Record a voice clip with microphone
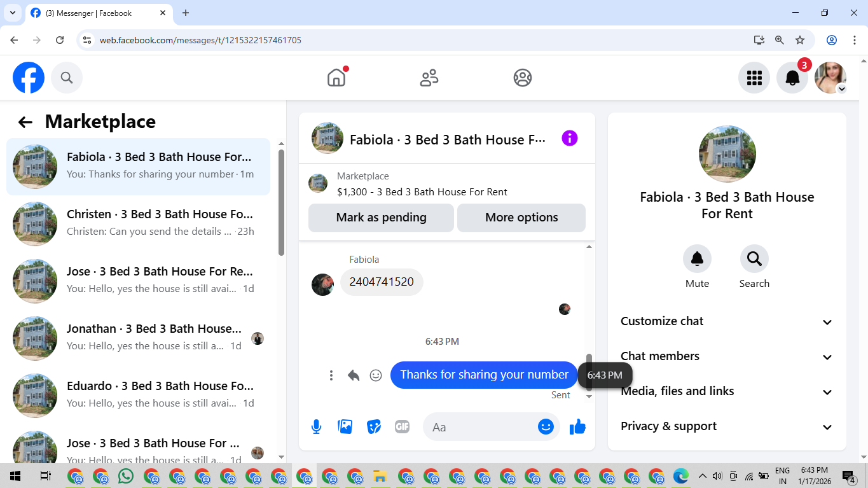Image resolution: width=868 pixels, height=488 pixels. 316,427
